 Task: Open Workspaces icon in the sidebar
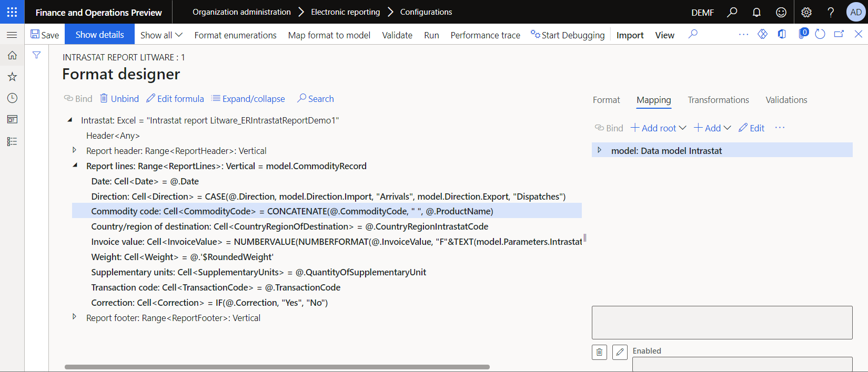[x=12, y=119]
